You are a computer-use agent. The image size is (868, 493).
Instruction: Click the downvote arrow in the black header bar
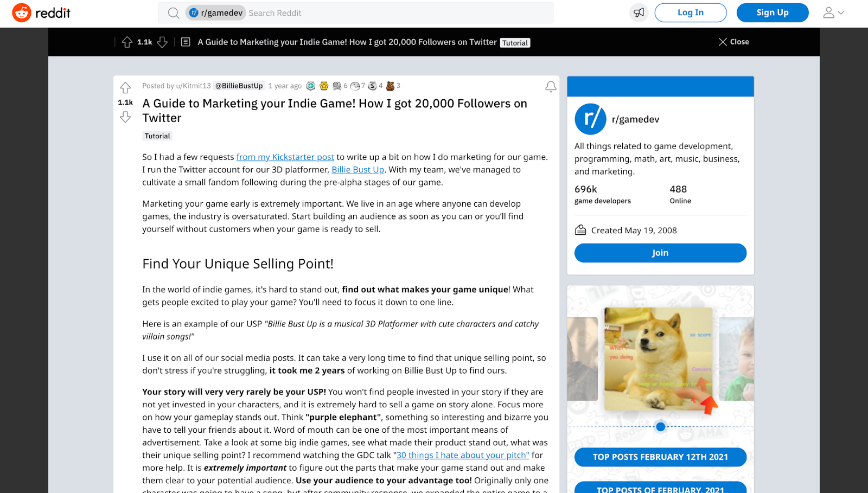click(162, 42)
